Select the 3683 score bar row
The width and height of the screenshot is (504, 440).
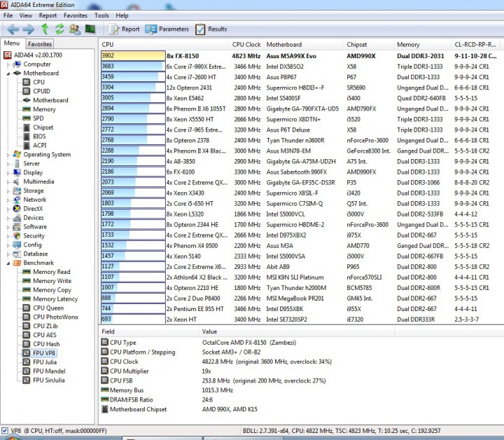pos(133,67)
